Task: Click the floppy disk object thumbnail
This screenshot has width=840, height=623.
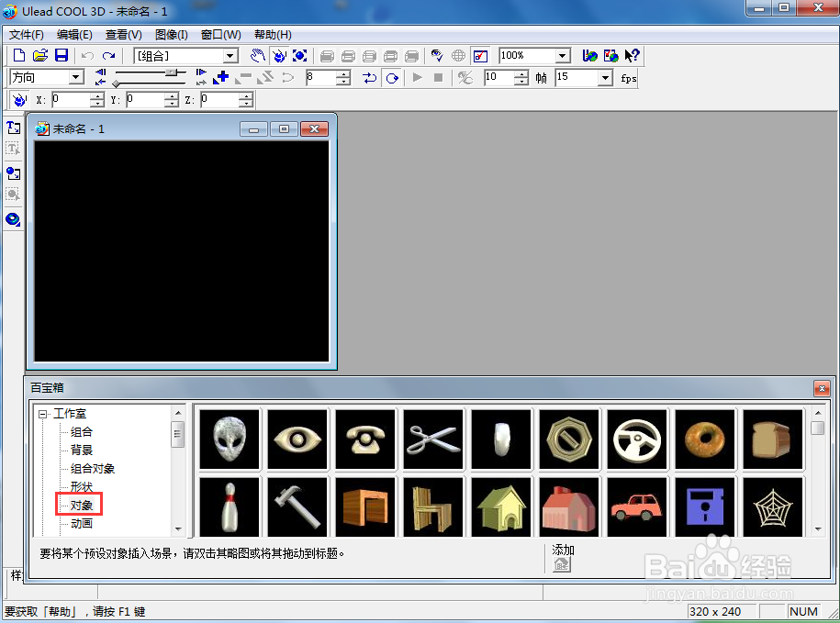Action: [x=705, y=507]
